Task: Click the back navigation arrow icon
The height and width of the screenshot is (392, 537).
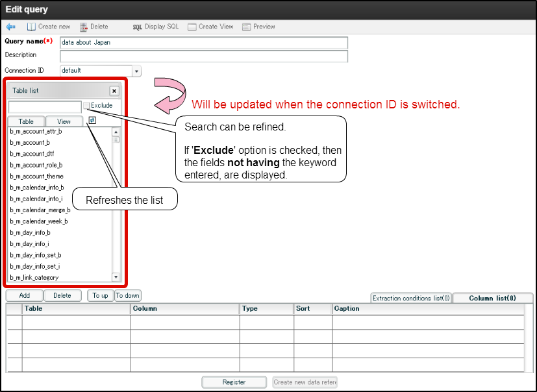Action: coord(10,27)
